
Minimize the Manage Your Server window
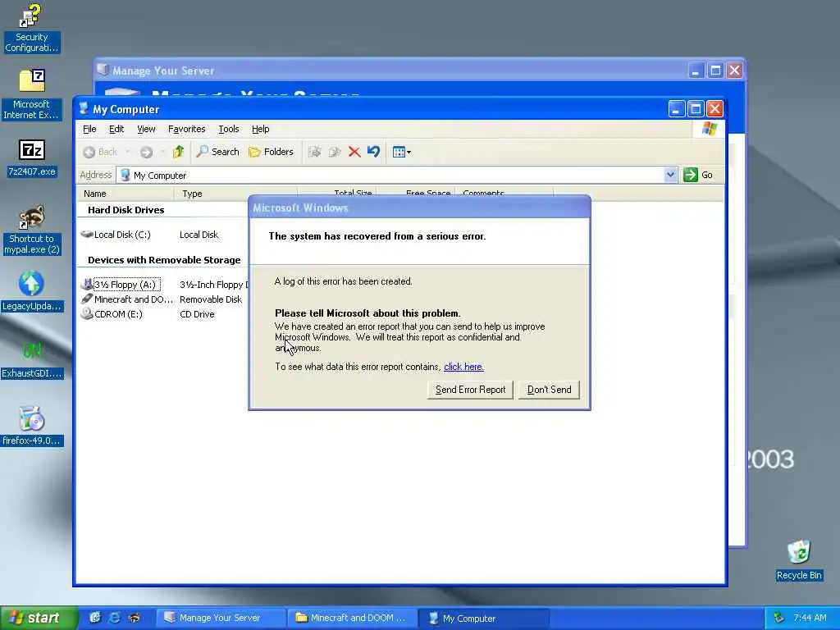(x=696, y=71)
